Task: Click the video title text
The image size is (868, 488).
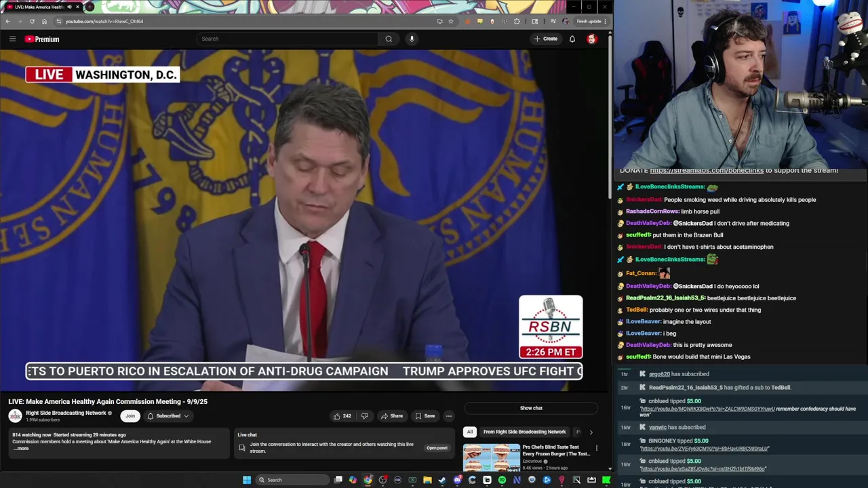Action: [x=108, y=401]
